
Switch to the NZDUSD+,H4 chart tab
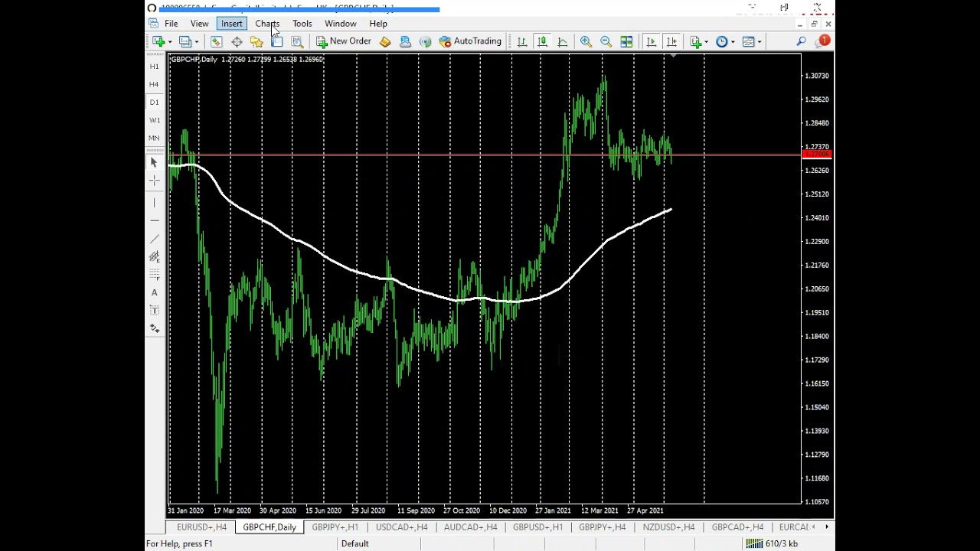(x=668, y=527)
